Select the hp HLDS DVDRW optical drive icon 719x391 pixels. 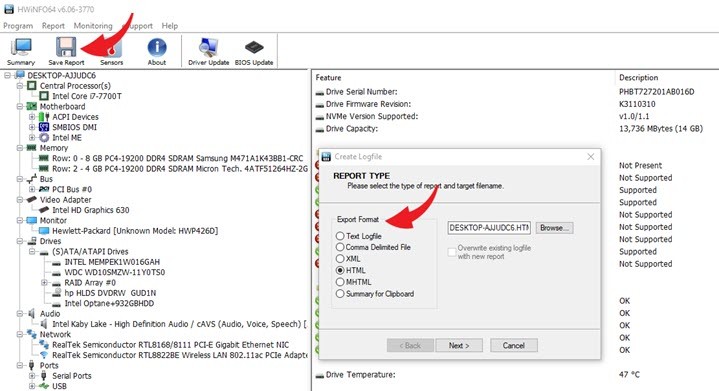point(56,293)
